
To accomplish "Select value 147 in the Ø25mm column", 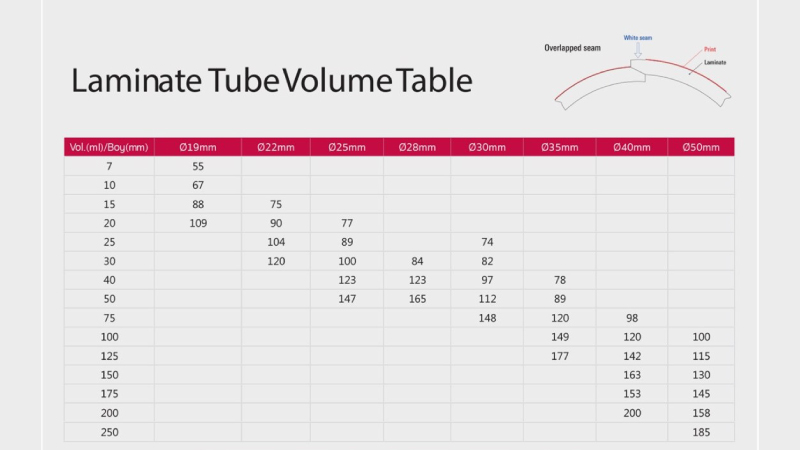I will (x=347, y=299).
